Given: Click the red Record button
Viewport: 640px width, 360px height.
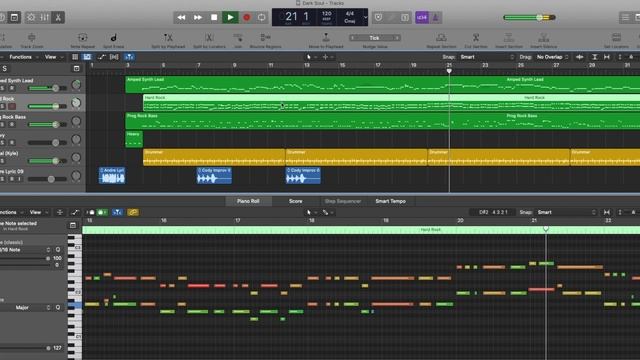Looking at the screenshot, I should 247,18.
